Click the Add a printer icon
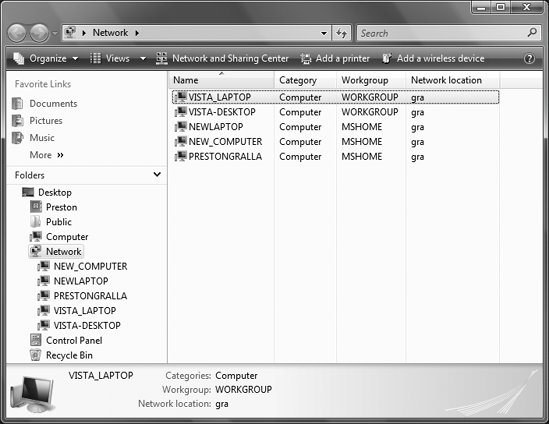This screenshot has width=549, height=424. (306, 59)
